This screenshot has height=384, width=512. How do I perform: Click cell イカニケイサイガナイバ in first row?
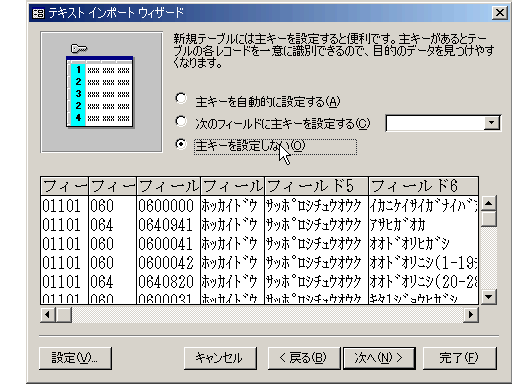click(x=423, y=206)
